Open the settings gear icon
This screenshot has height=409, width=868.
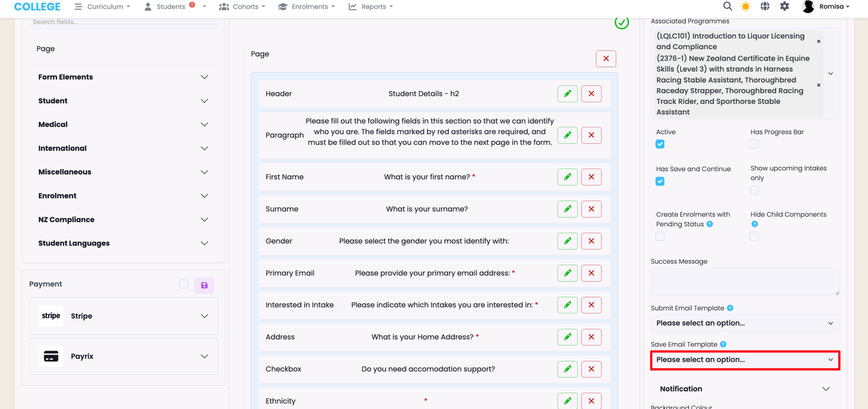pyautogui.click(x=785, y=6)
